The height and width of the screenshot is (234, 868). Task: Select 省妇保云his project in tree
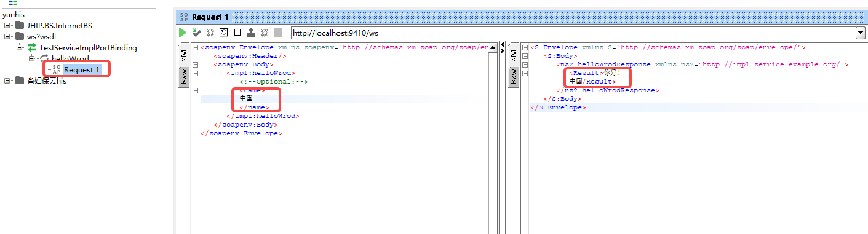pyautogui.click(x=46, y=80)
